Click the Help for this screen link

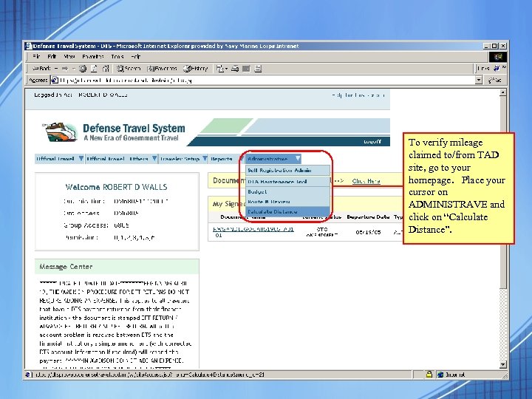(358, 95)
